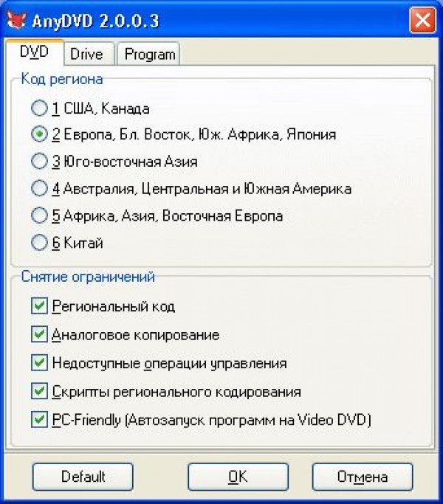Open the Drive tab

(86, 54)
